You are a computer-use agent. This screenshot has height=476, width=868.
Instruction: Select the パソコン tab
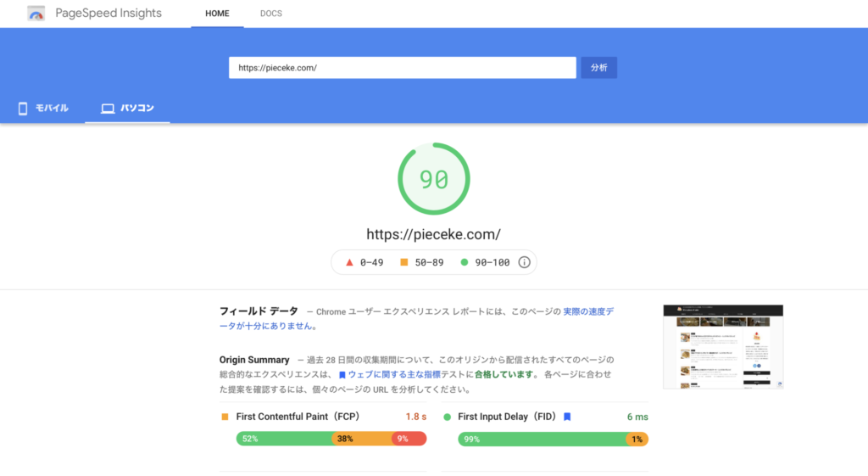click(127, 108)
